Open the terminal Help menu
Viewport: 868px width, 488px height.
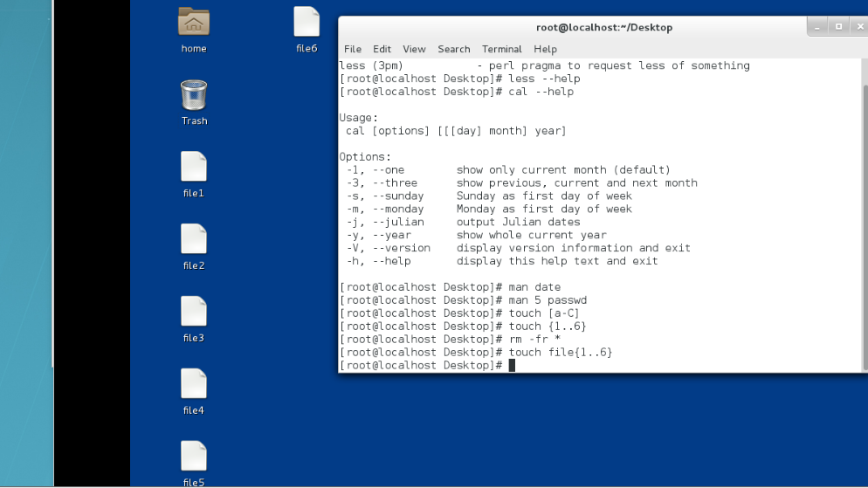(545, 49)
